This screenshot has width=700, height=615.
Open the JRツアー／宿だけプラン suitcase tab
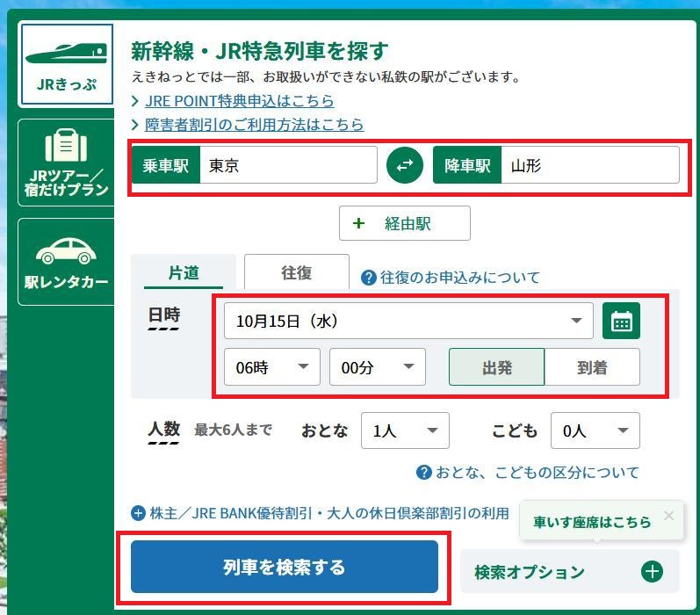(66, 163)
